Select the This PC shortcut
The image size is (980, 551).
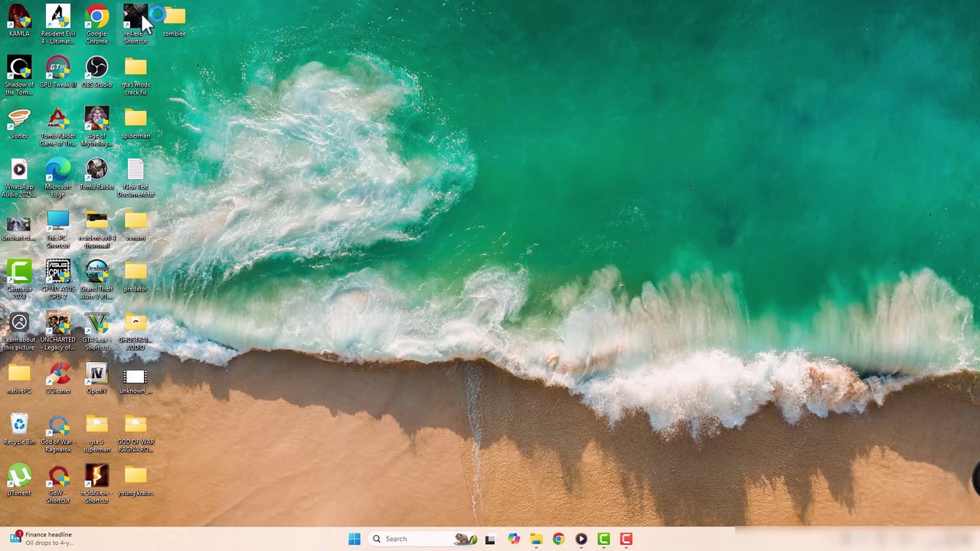pyautogui.click(x=58, y=222)
